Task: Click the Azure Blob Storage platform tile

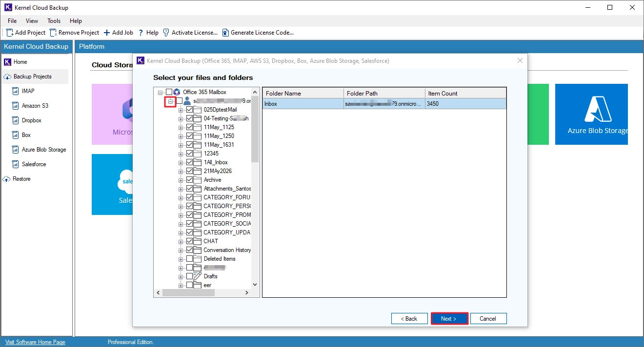Action: pos(591,114)
